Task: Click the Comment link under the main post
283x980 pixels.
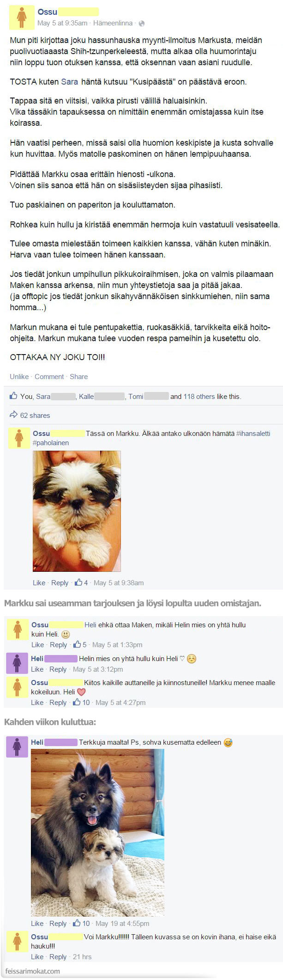Action: pyautogui.click(x=49, y=376)
